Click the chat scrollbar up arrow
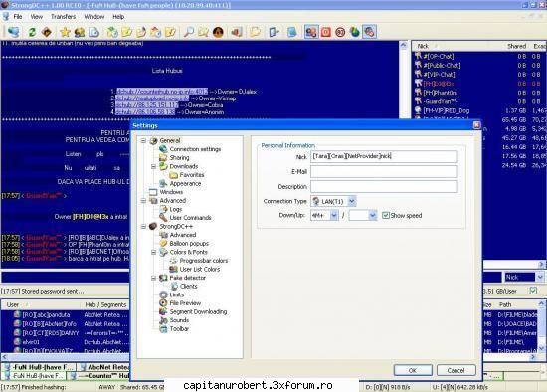Image resolution: width=547 pixels, height=392 pixels. pyautogui.click(x=404, y=45)
